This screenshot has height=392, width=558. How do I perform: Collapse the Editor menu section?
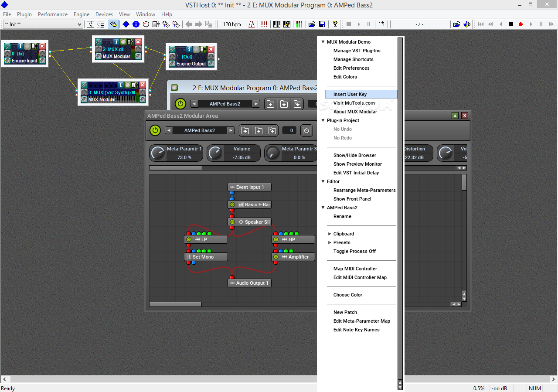[x=323, y=181]
